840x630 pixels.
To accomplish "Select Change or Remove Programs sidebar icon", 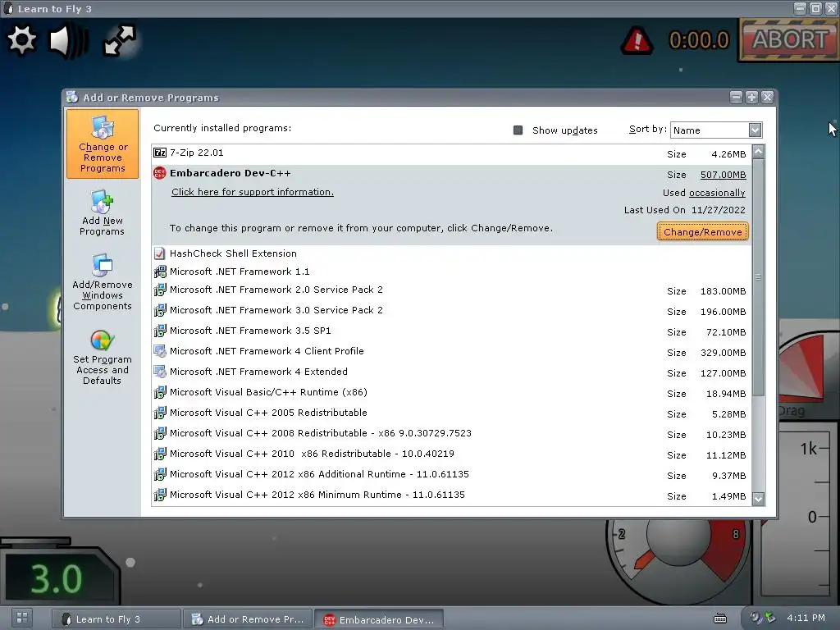I will [x=103, y=144].
